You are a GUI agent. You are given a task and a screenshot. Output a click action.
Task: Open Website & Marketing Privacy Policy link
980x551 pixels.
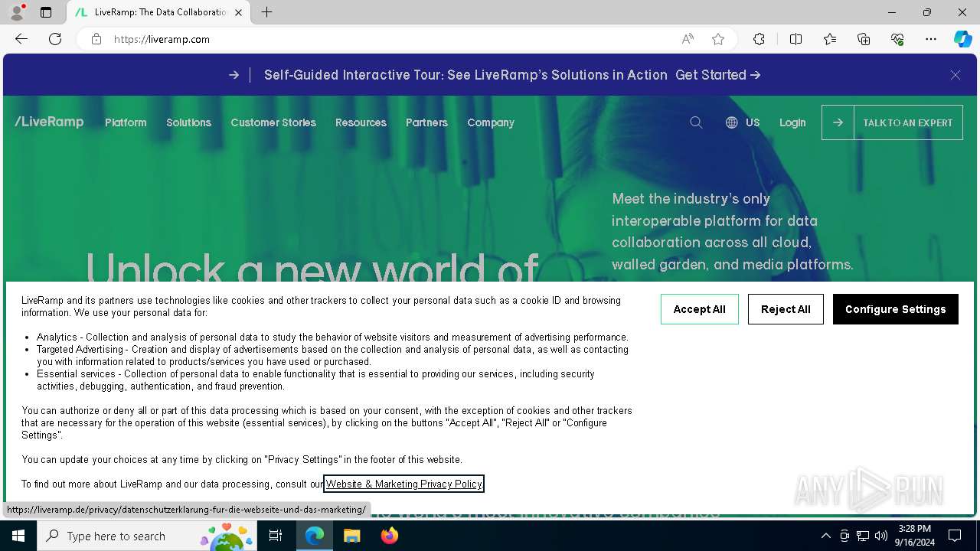pos(404,484)
